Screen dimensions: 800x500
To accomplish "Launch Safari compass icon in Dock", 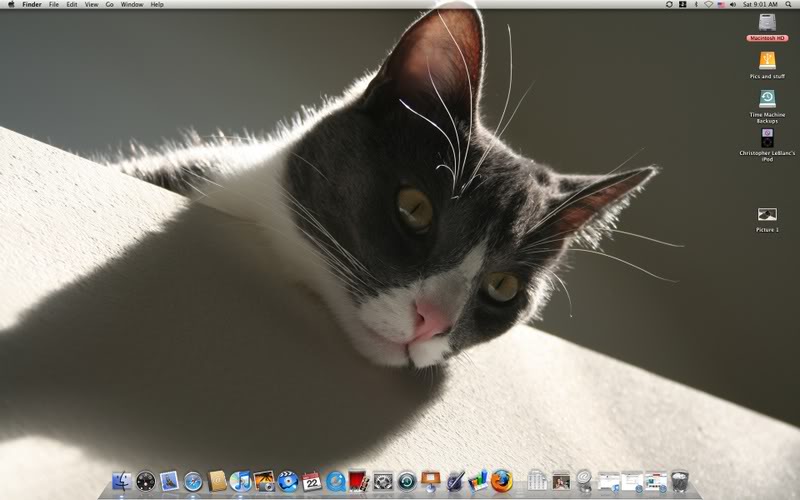I will 193,481.
